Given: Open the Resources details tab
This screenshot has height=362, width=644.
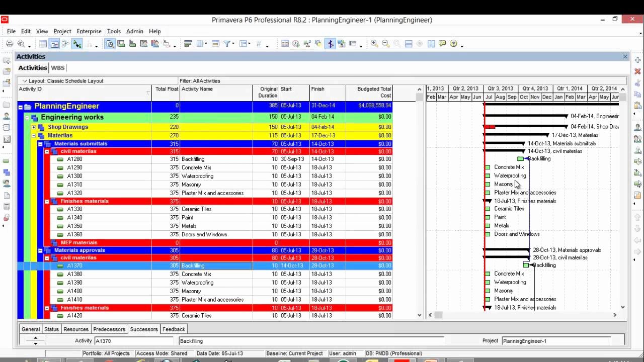Looking at the screenshot, I should [x=76, y=329].
